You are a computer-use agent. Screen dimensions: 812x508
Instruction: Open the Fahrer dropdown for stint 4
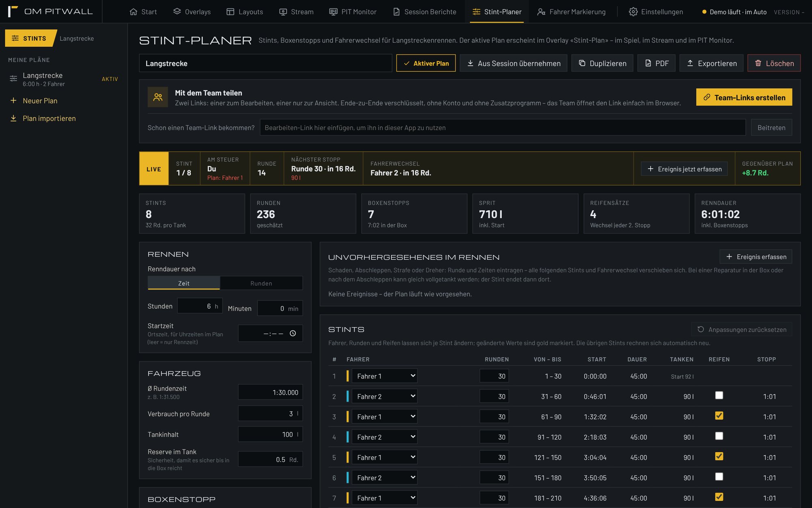(384, 437)
